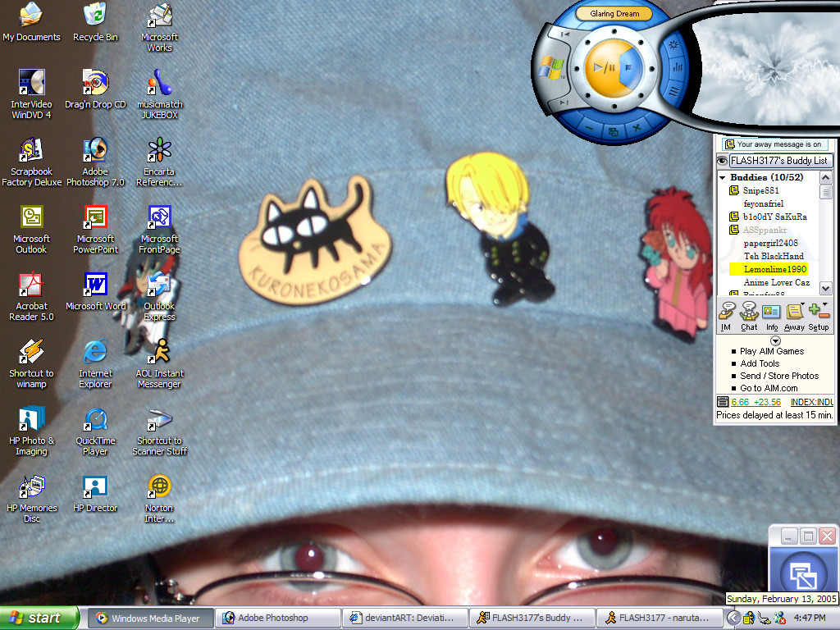The width and height of the screenshot is (840, 630).
Task: Select the Shortcut to Scanner Stuff icon
Action: click(x=160, y=431)
